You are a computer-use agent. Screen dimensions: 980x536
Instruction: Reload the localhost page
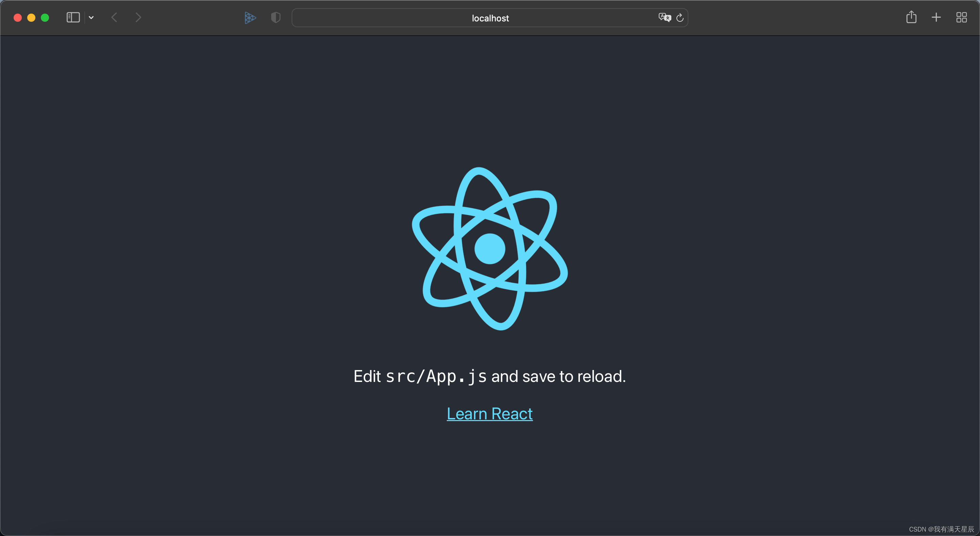(680, 17)
